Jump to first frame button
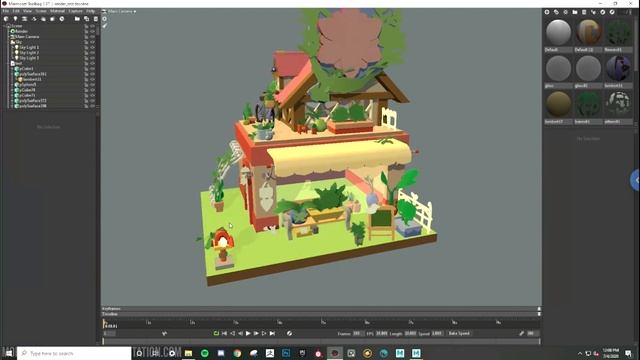 click(x=224, y=333)
